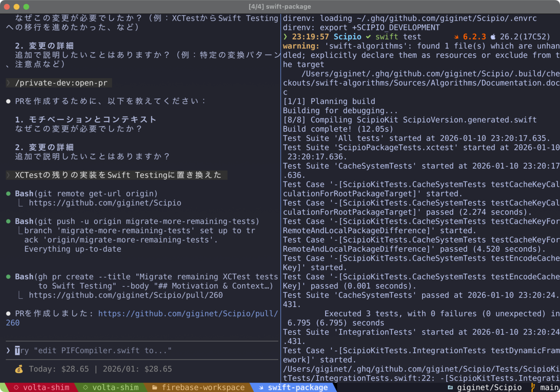Click the 'swift test' command text
Screen dimensions: 560x392
[x=398, y=37]
